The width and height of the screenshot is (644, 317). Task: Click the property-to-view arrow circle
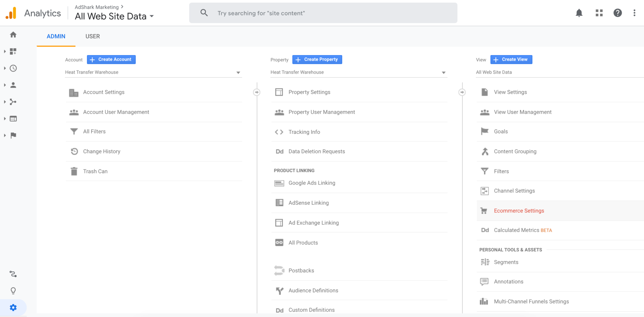click(462, 92)
